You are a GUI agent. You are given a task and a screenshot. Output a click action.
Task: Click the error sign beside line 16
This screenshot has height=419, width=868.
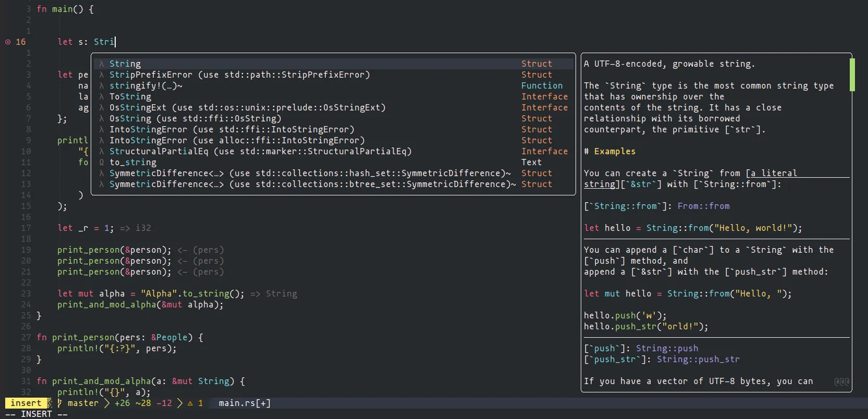(x=8, y=42)
